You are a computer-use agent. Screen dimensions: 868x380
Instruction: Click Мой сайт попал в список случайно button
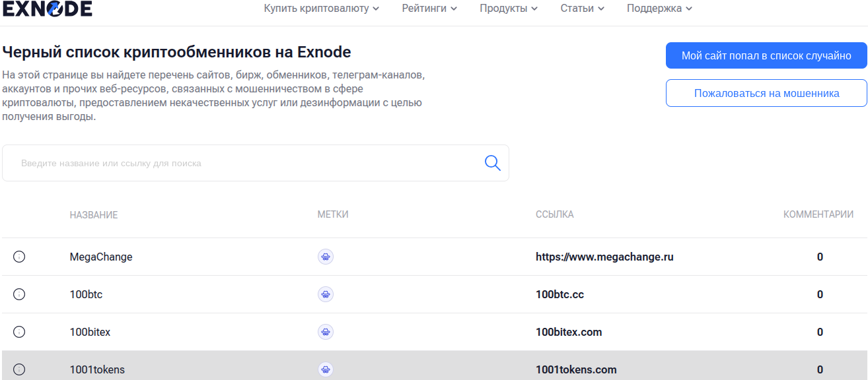[x=766, y=55]
